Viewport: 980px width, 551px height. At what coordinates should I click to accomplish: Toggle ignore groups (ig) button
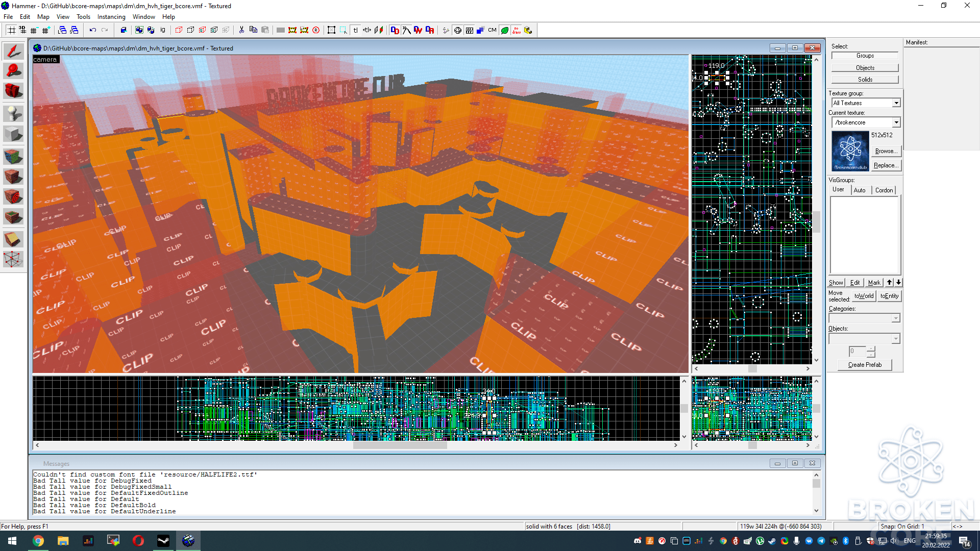[163, 30]
